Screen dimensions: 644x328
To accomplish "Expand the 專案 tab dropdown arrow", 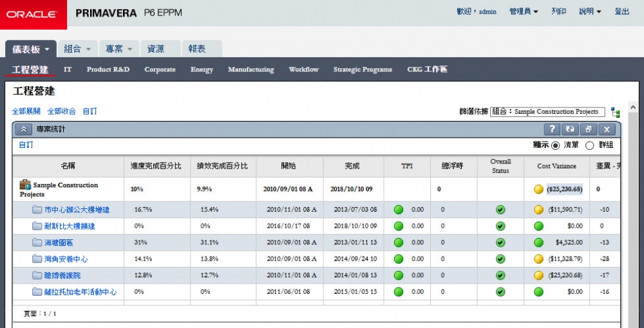I will (x=130, y=49).
